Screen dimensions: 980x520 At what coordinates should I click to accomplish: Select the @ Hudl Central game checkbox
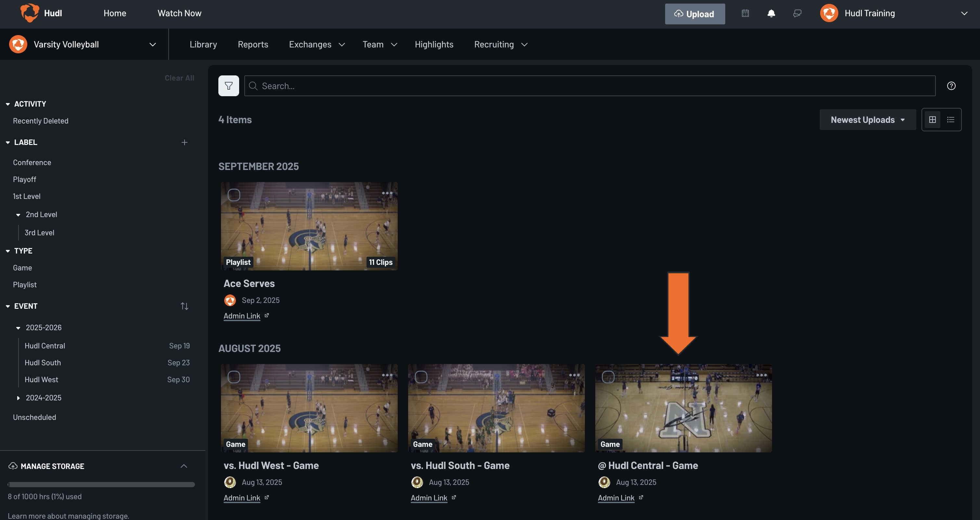coord(608,377)
